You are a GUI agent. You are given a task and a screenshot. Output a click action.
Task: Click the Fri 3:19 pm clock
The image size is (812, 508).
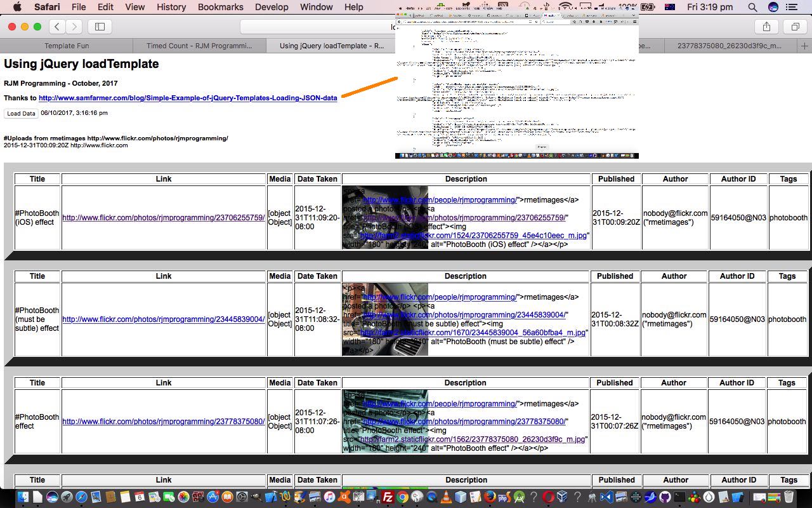pyautogui.click(x=709, y=7)
